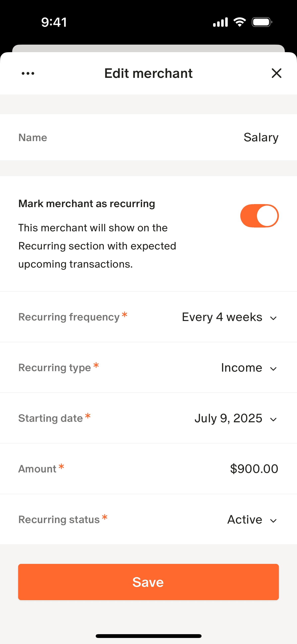Tap the Save button
Image resolution: width=297 pixels, height=644 pixels.
click(x=148, y=582)
